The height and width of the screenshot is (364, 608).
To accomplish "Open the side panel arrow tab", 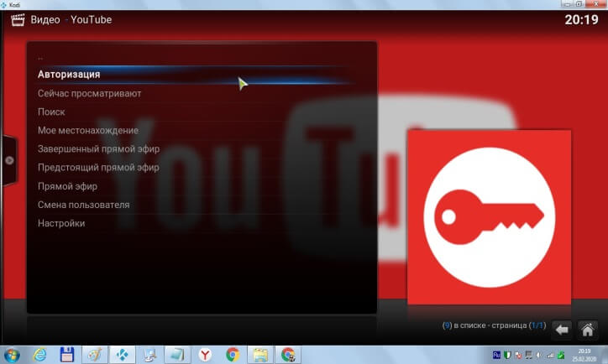I will (x=9, y=160).
